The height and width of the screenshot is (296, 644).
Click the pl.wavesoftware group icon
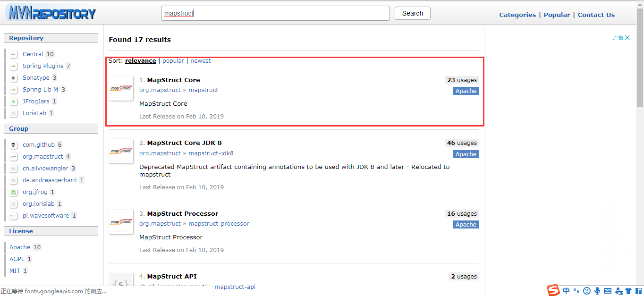click(x=14, y=216)
